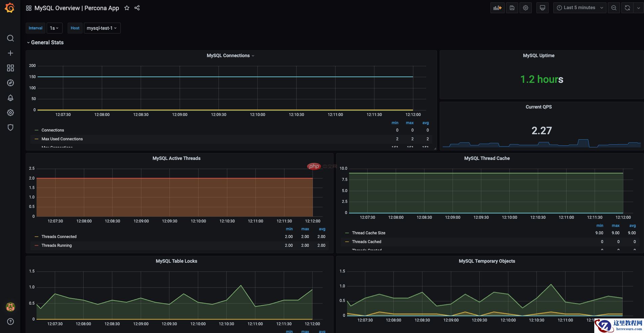Open the user avatar profile icon
The image size is (644, 333).
pyautogui.click(x=10, y=307)
